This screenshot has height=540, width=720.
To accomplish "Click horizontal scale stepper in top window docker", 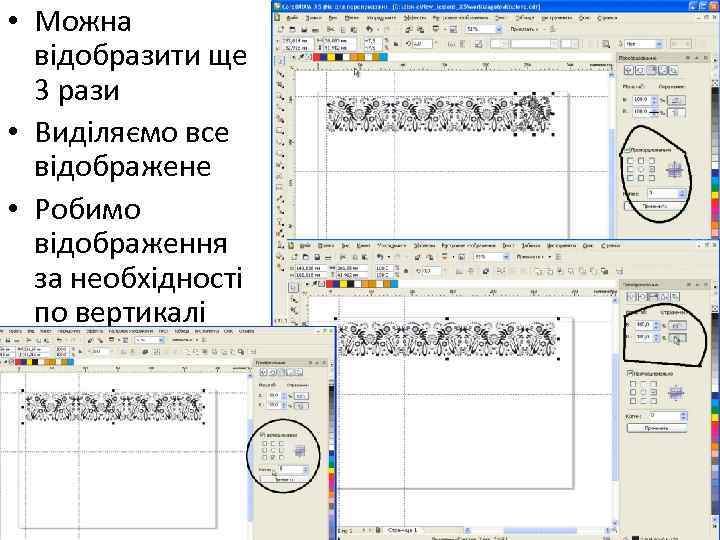I will [654, 100].
